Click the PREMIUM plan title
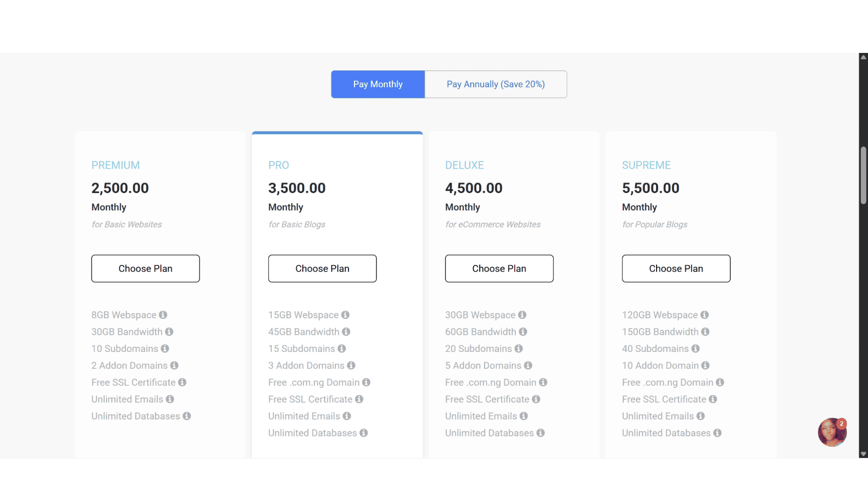This screenshot has height=488, width=868. (x=116, y=165)
